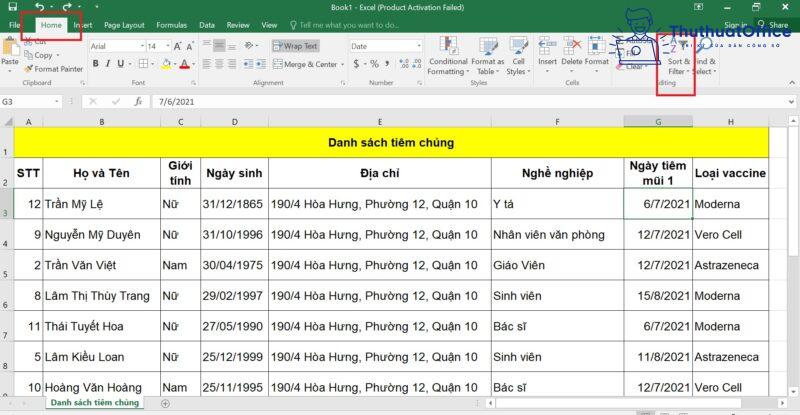Decrease font size with the smaller A icon
This screenshot has width=800, height=415.
tap(189, 46)
